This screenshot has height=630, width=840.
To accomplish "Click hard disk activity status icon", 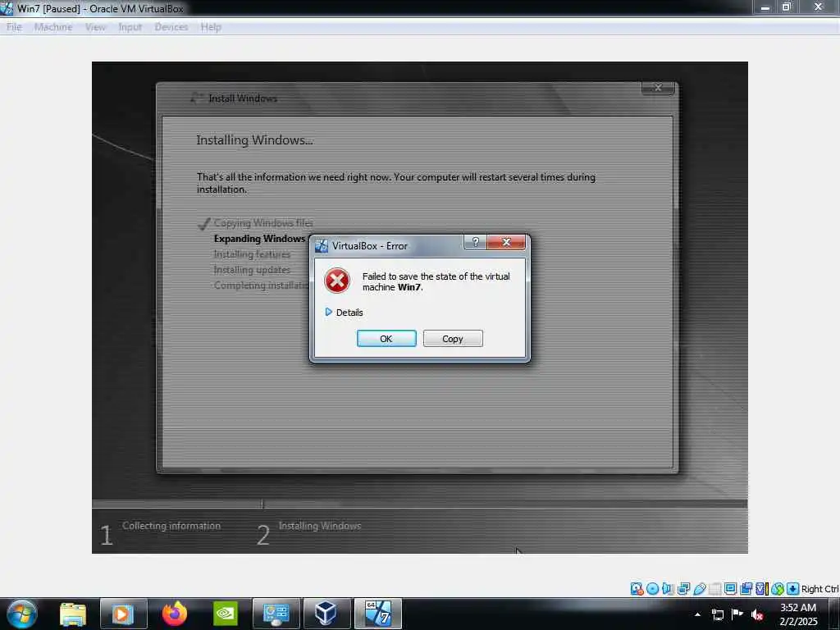I will (x=637, y=589).
